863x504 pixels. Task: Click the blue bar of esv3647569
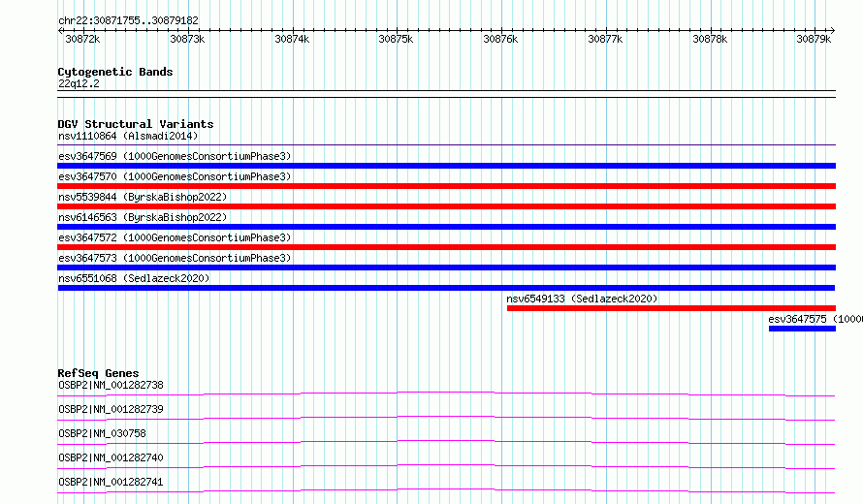[446, 166]
